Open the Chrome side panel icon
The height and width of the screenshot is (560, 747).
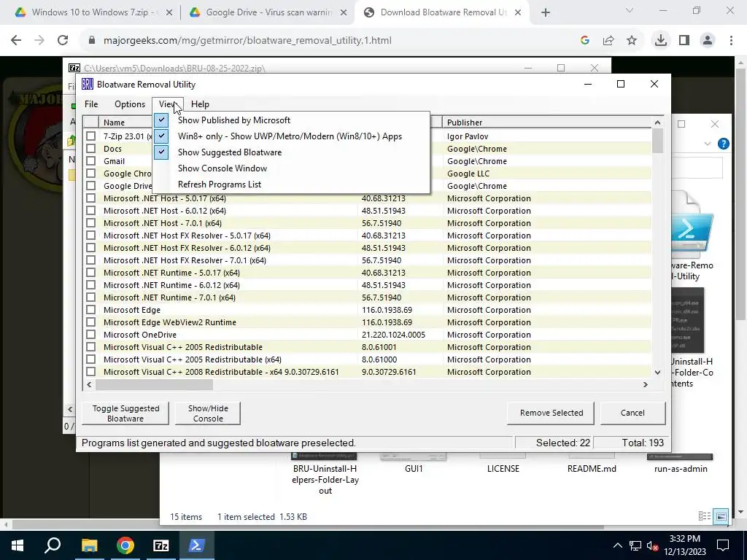(684, 41)
